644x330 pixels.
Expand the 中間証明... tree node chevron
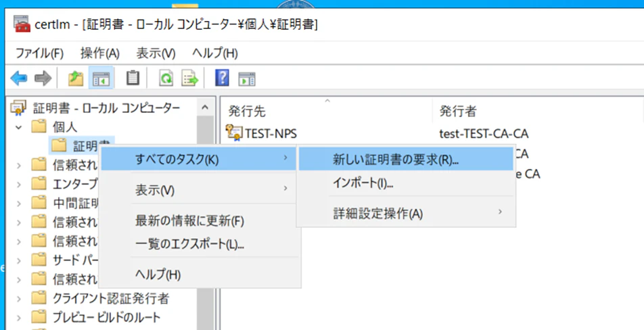click(x=18, y=203)
